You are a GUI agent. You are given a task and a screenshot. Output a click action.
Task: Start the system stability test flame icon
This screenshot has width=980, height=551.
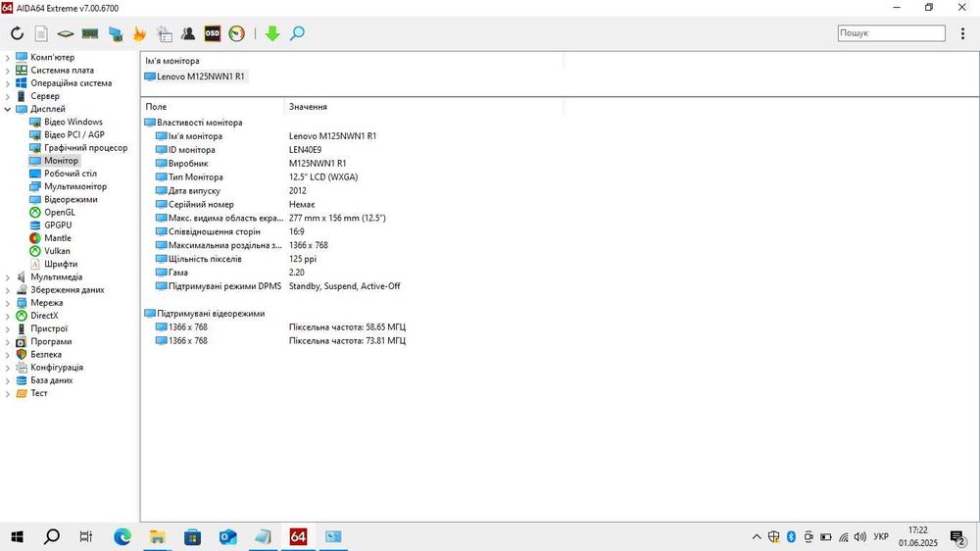139,33
